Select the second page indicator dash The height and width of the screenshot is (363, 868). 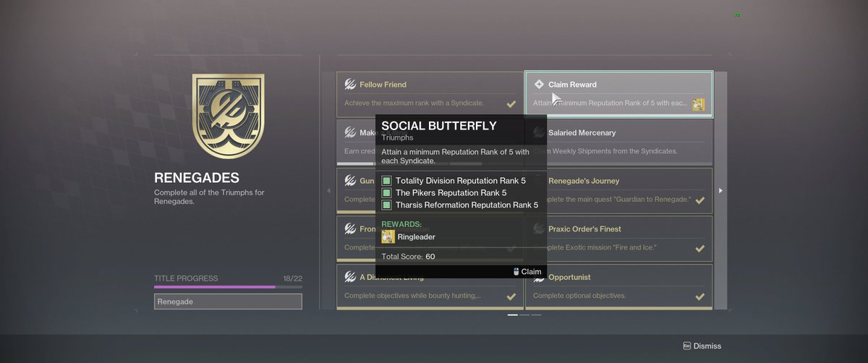(524, 315)
